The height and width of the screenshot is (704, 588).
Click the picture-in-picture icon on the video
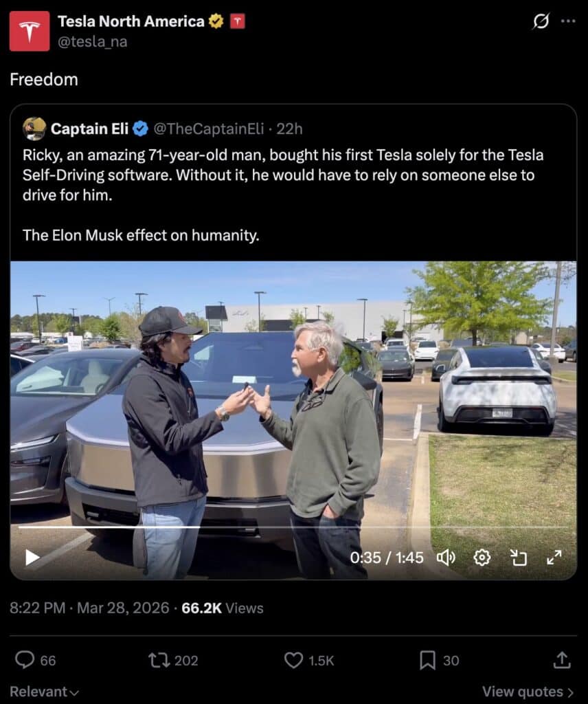[x=520, y=558]
